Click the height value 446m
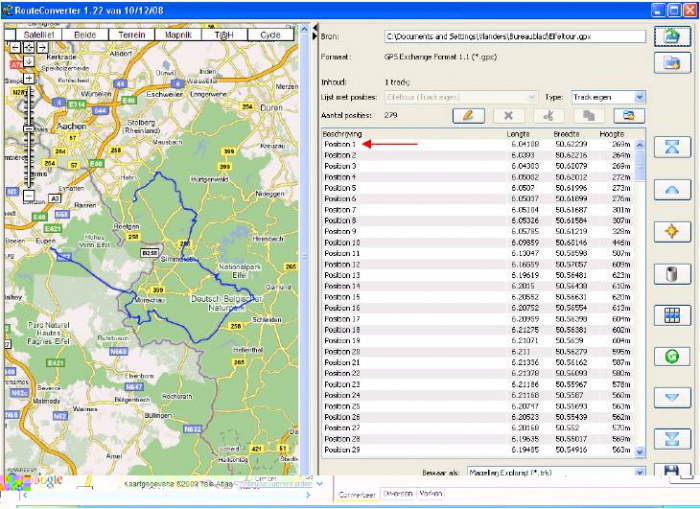 click(621, 242)
